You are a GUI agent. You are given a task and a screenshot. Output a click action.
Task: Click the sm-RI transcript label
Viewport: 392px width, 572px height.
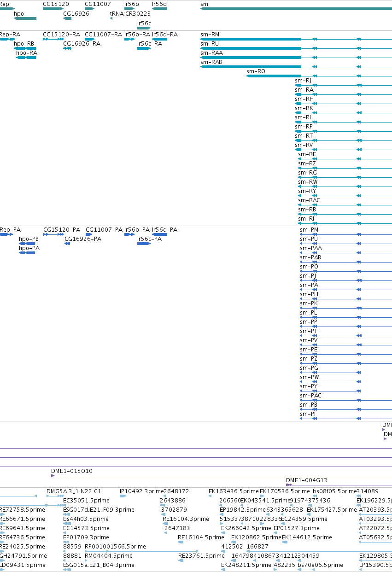click(306, 219)
